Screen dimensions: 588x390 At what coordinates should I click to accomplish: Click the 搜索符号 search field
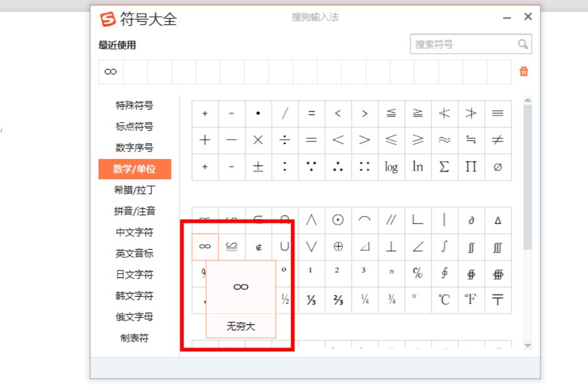tap(463, 44)
